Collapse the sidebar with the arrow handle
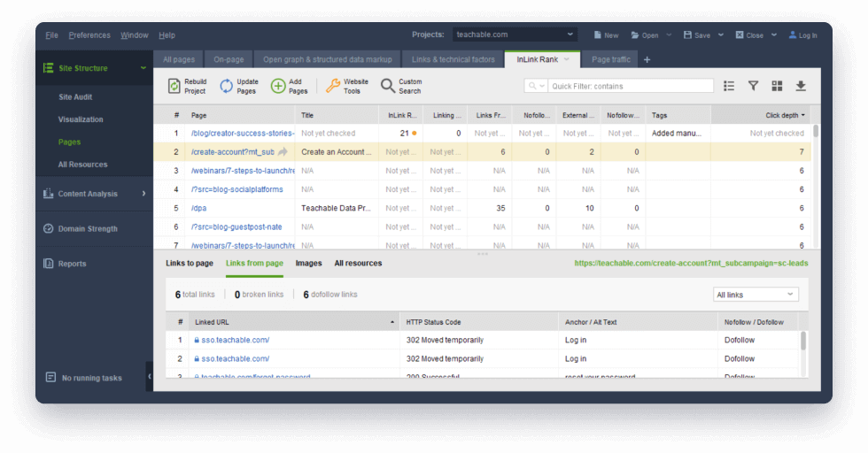Image resolution: width=868 pixels, height=453 pixels. 150,376
